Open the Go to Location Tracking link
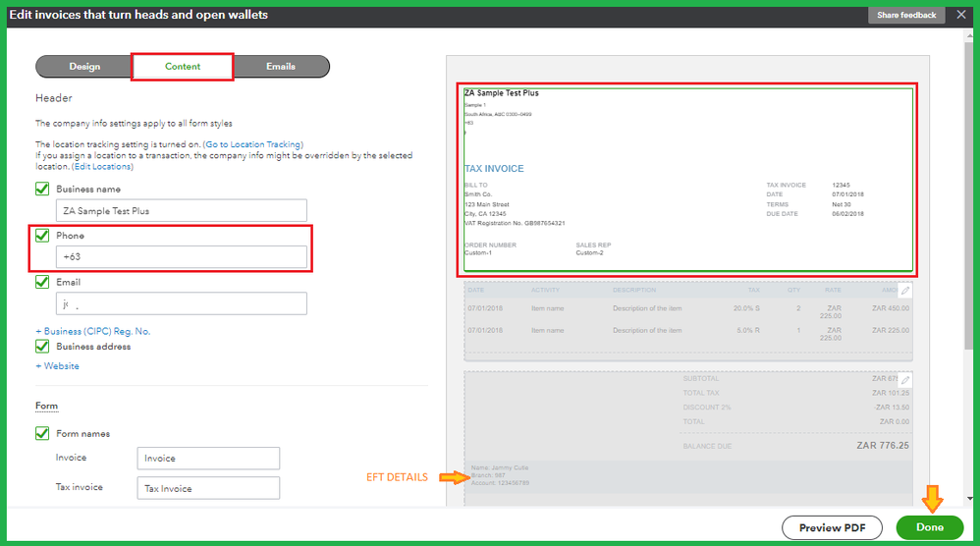 253,144
